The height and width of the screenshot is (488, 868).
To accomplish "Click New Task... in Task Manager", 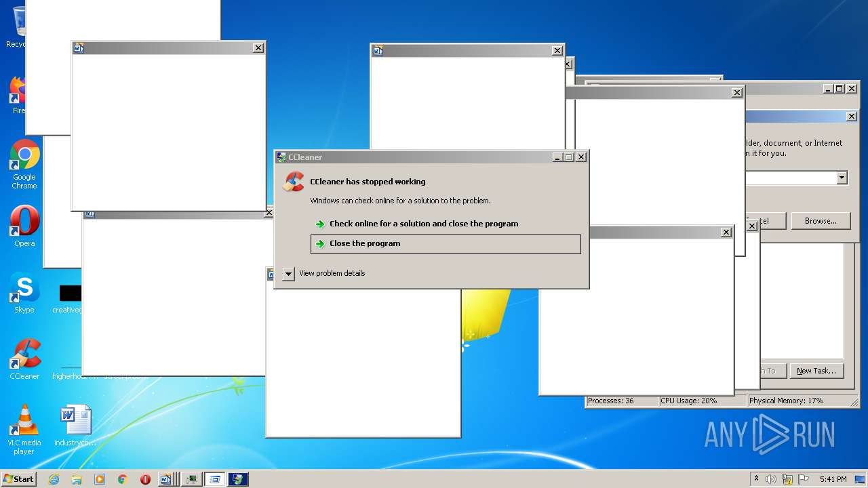I will click(816, 371).
